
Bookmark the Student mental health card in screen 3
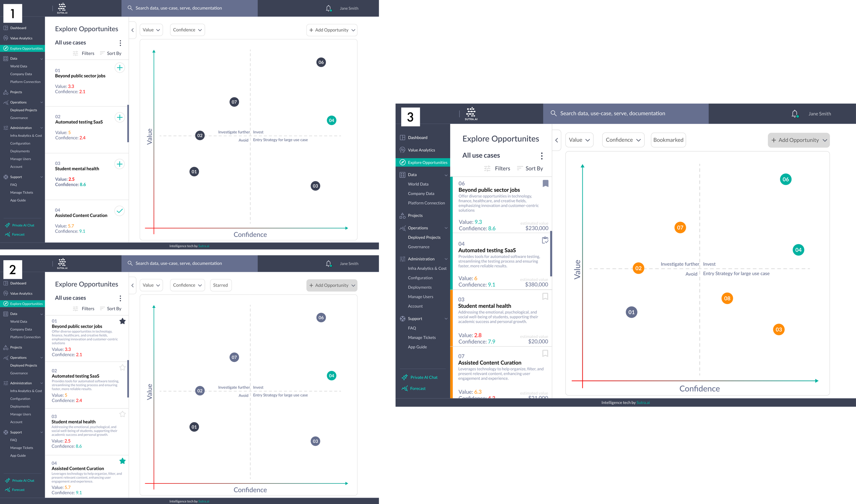coord(545,297)
